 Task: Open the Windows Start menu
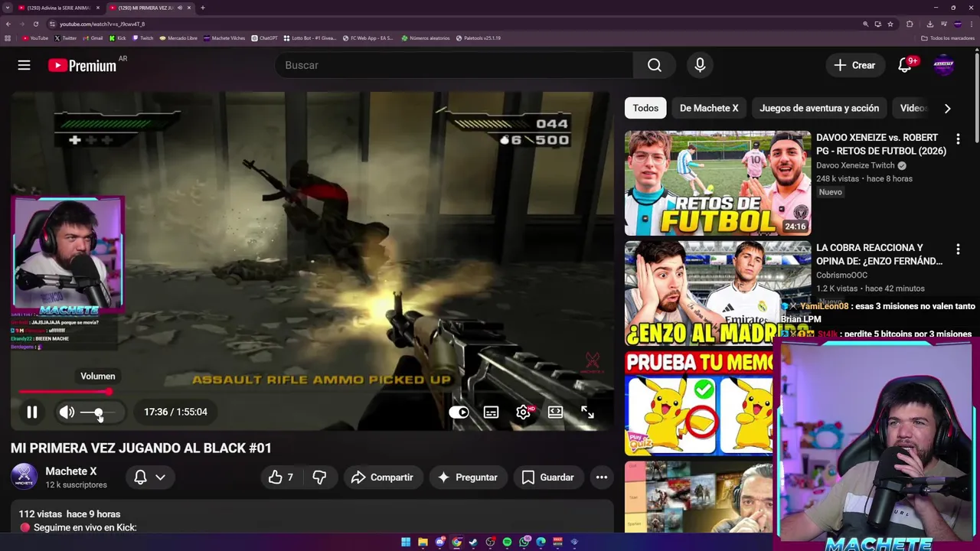(406, 542)
